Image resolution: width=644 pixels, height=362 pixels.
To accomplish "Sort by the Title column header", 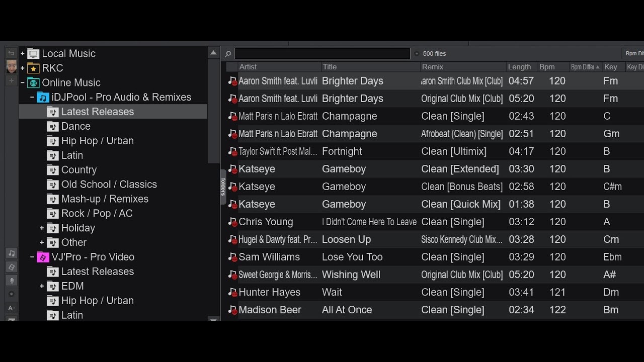I will (371, 67).
